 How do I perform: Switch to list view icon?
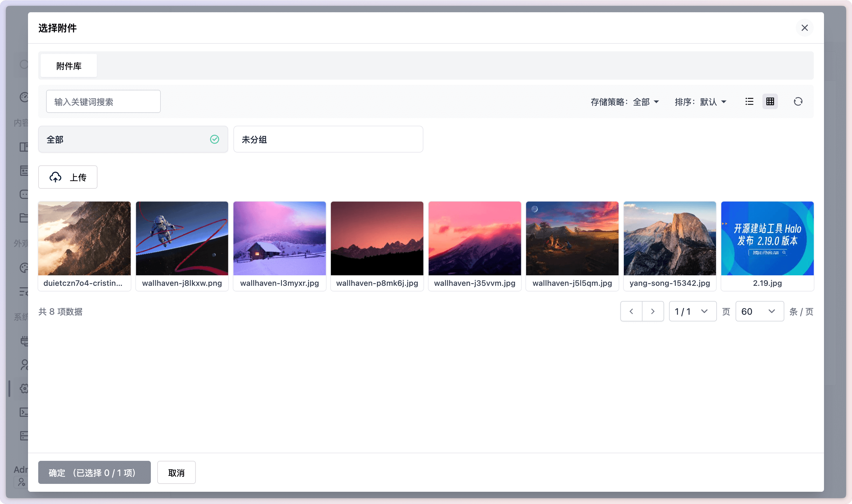tap(749, 101)
